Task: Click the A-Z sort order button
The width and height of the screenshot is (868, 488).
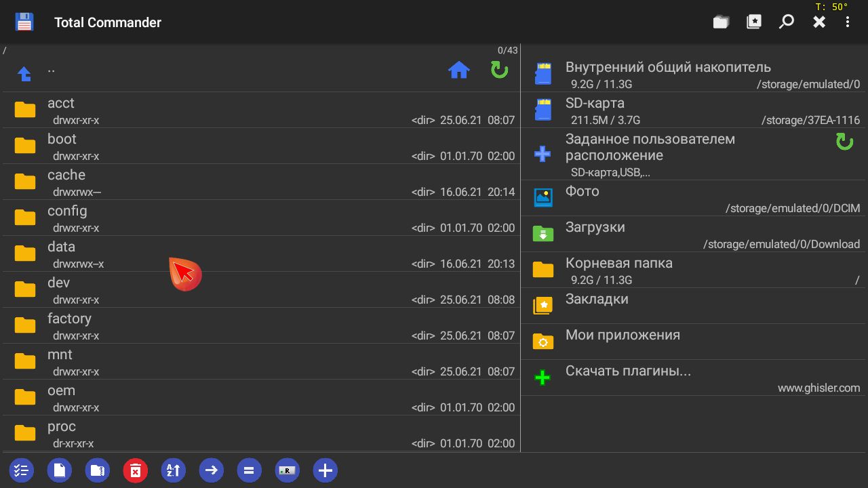Action: (x=173, y=470)
